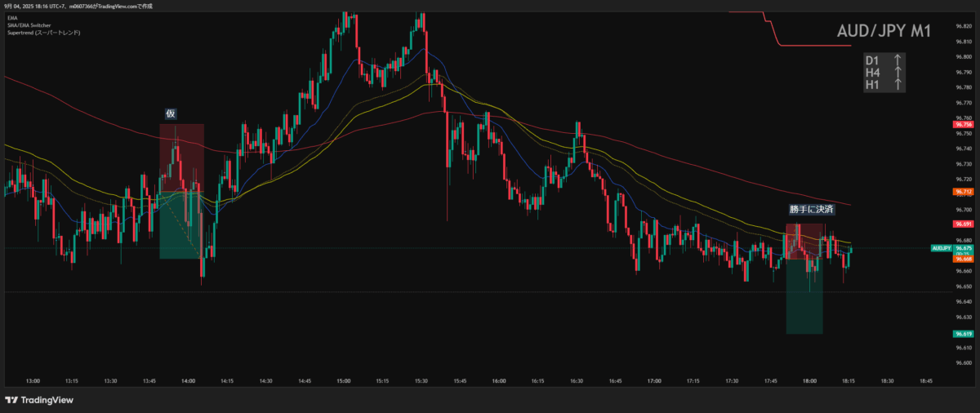The height and width of the screenshot is (413, 980).
Task: Click the H4 up arrow in trend table
Action: 897,72
